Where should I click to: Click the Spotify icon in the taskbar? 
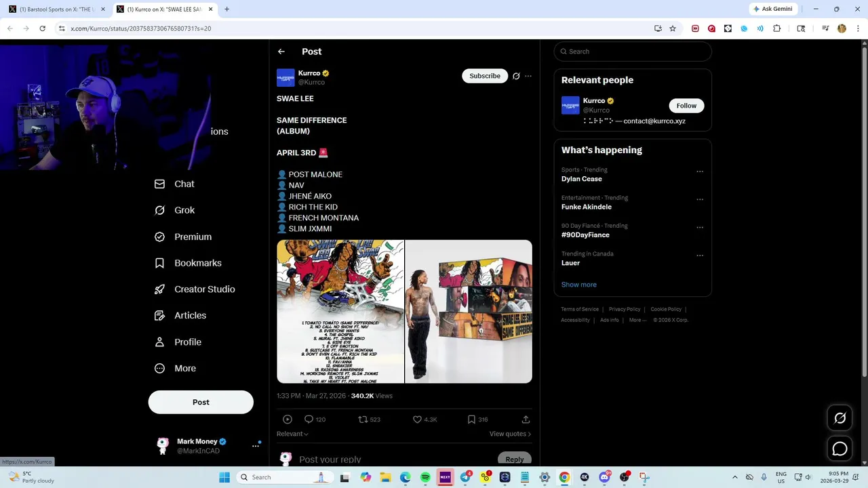425,477
